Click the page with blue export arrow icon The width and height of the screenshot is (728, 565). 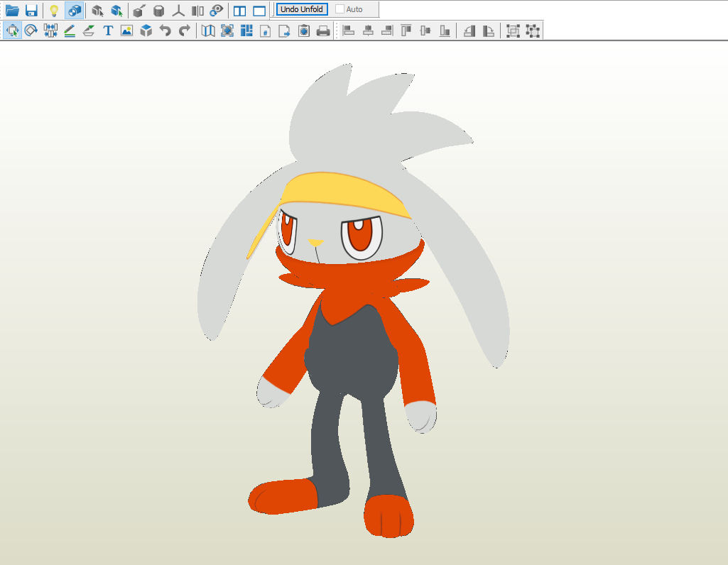(x=284, y=31)
